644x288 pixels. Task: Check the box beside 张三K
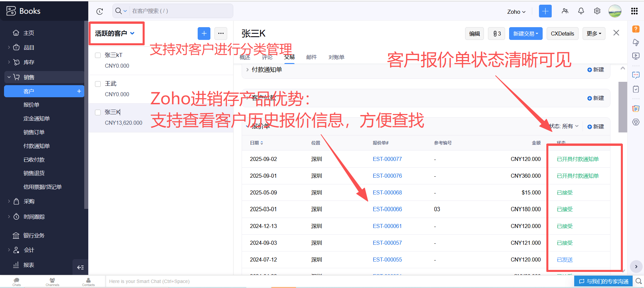click(x=98, y=112)
